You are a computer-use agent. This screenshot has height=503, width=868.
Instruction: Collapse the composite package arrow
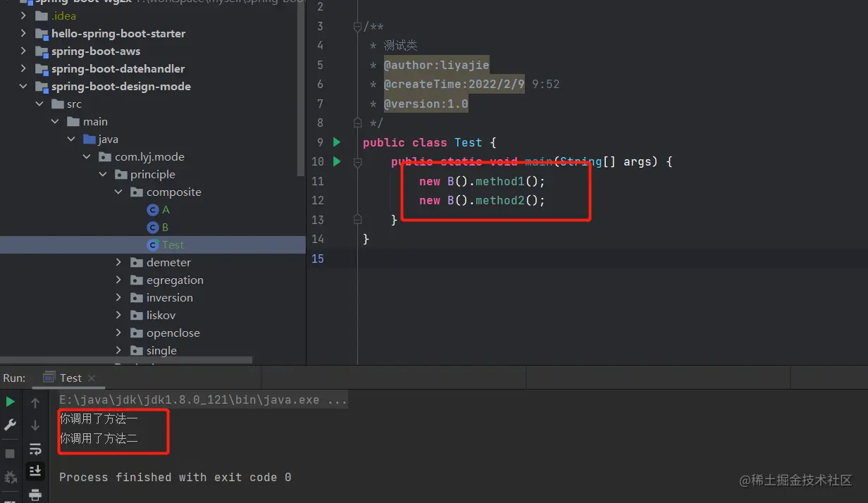click(119, 192)
